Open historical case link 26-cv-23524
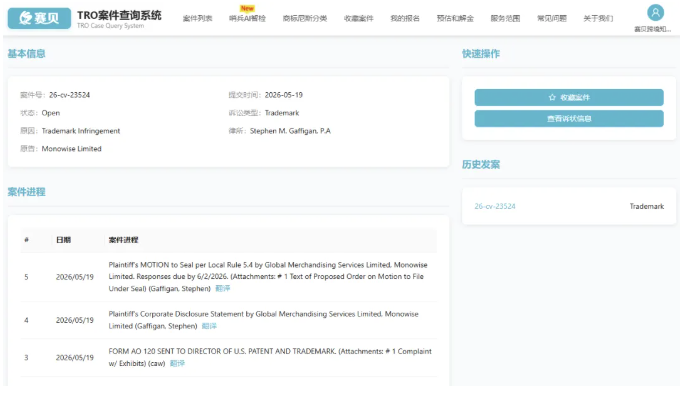 (x=495, y=206)
